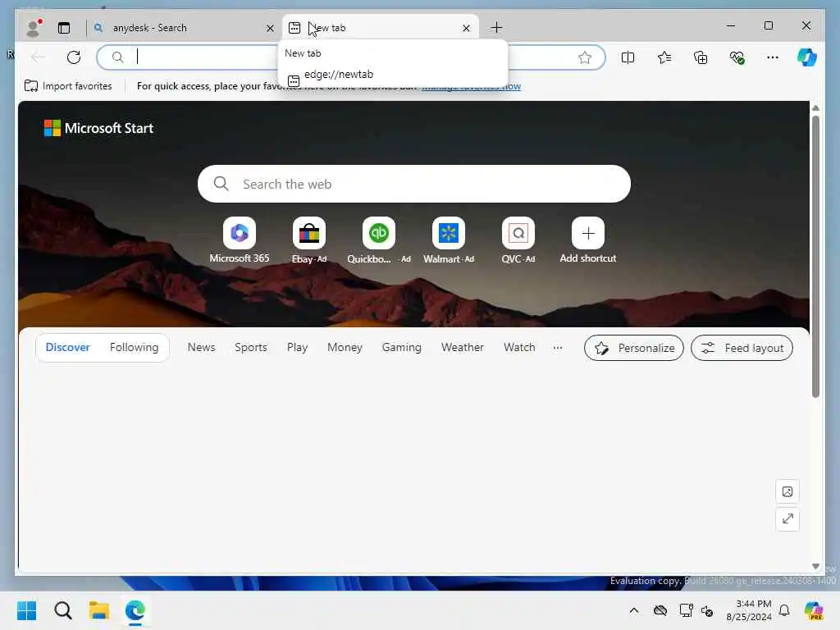Open the notification bell icon
The image size is (840, 630).
(784, 610)
